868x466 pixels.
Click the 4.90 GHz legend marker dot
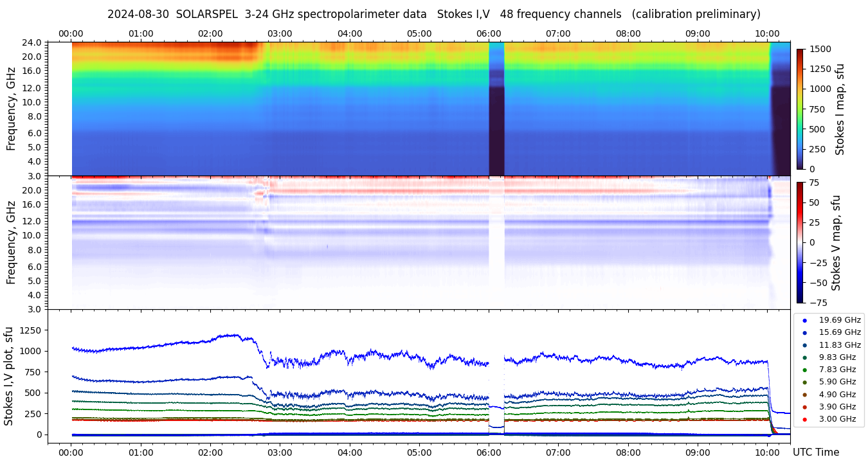804,395
